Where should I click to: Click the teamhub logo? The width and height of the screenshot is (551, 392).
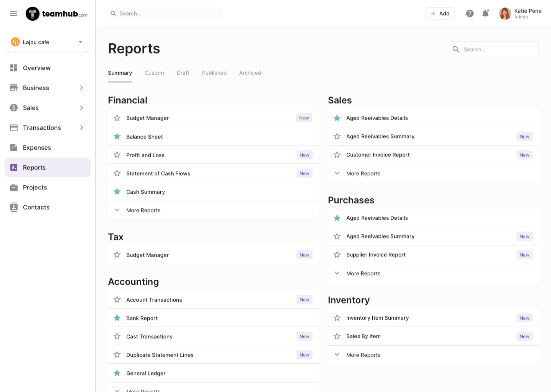(x=56, y=14)
